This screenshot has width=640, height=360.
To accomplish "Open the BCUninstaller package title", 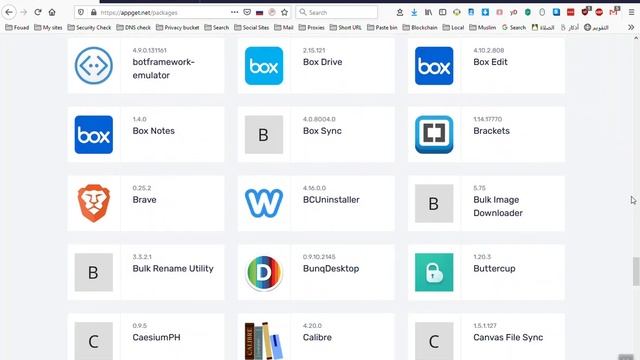I will pos(331,200).
